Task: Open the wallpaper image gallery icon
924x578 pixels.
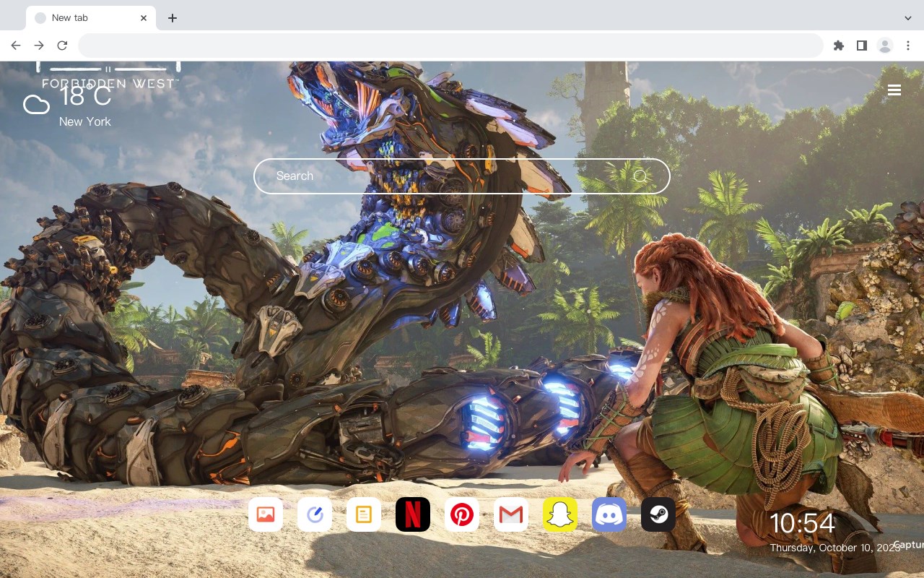Action: [x=266, y=514]
